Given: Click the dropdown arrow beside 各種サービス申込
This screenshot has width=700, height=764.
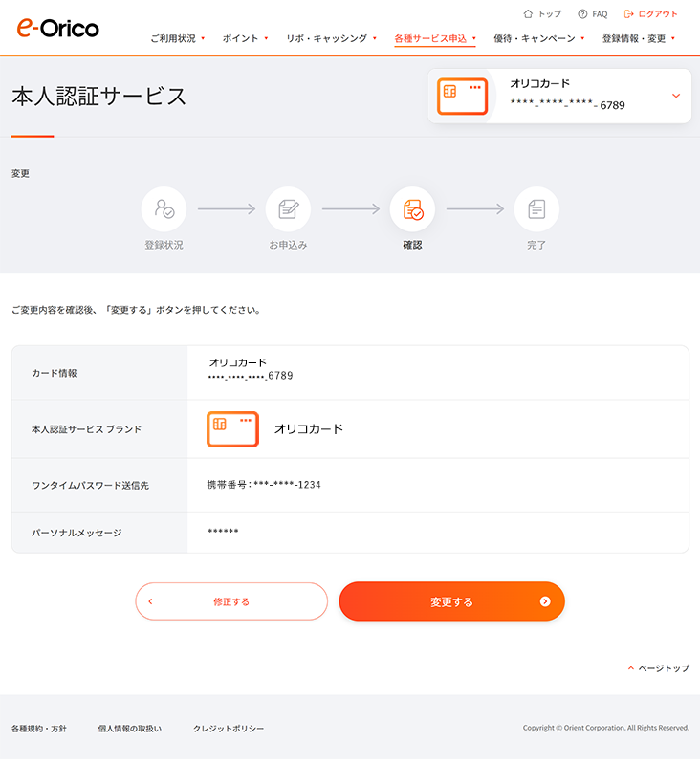Looking at the screenshot, I should (x=473, y=38).
